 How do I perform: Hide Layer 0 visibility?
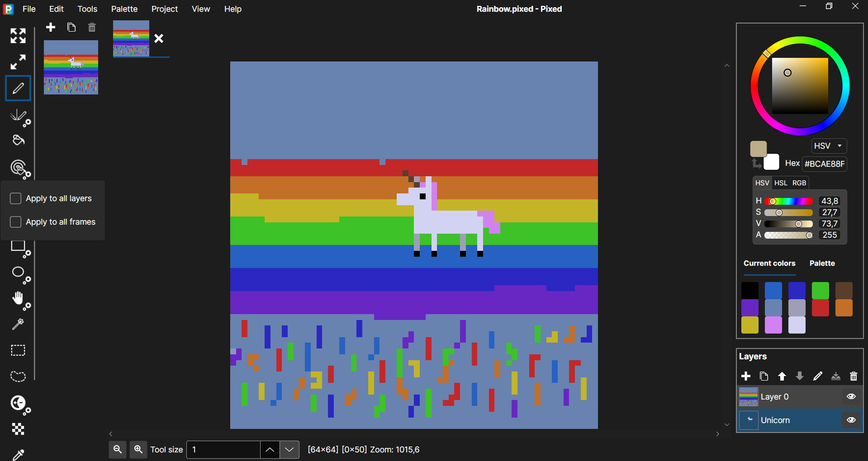[851, 396]
